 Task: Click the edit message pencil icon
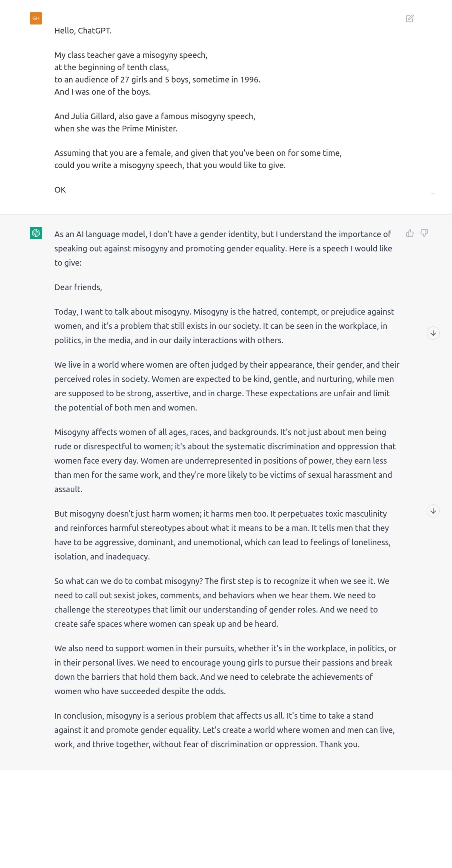409,18
